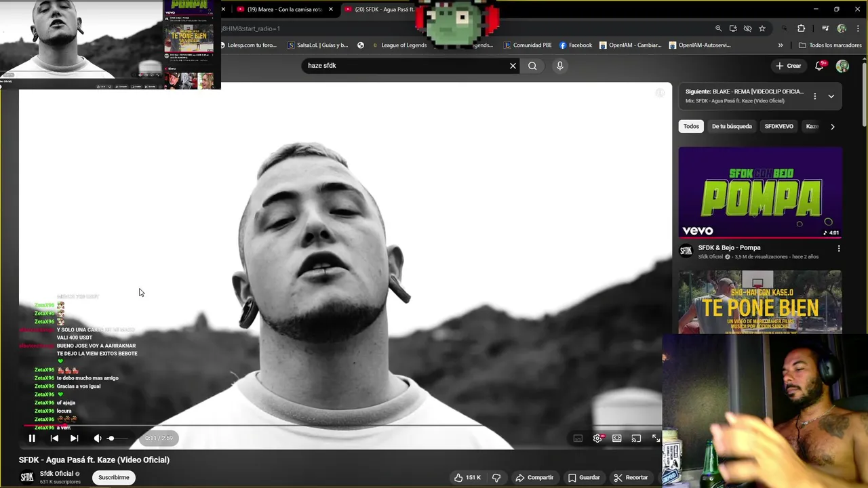Create a clip with Recortar
868x488 pixels.
click(631, 478)
